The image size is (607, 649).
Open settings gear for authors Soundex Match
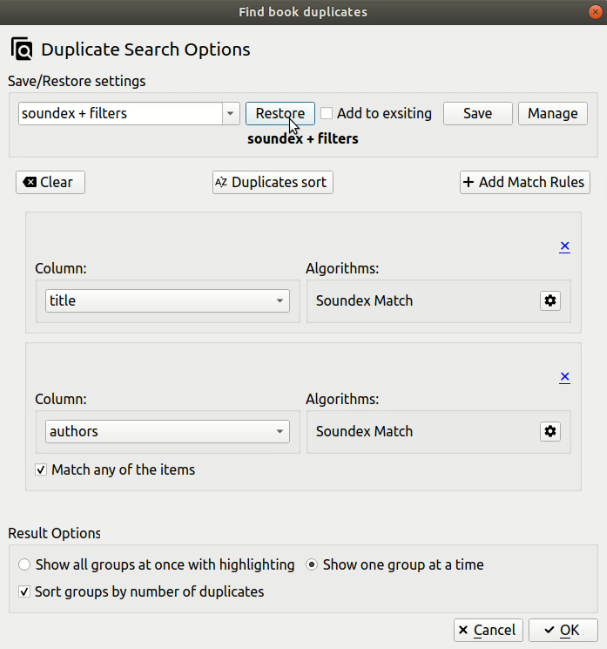point(549,432)
